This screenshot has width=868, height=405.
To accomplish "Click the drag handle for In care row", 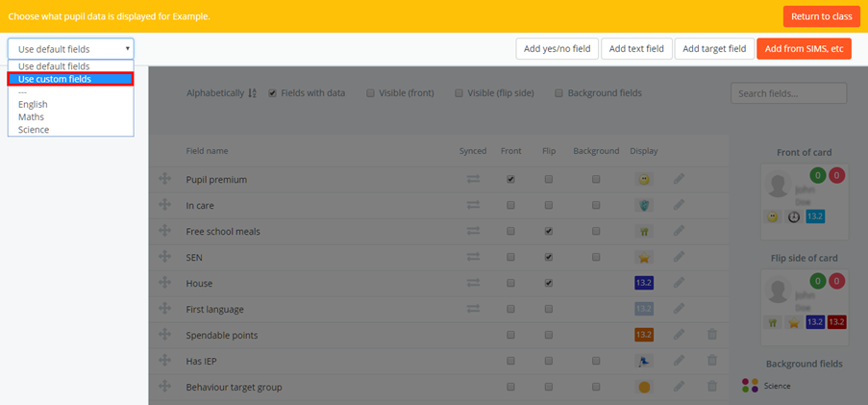I will 164,205.
